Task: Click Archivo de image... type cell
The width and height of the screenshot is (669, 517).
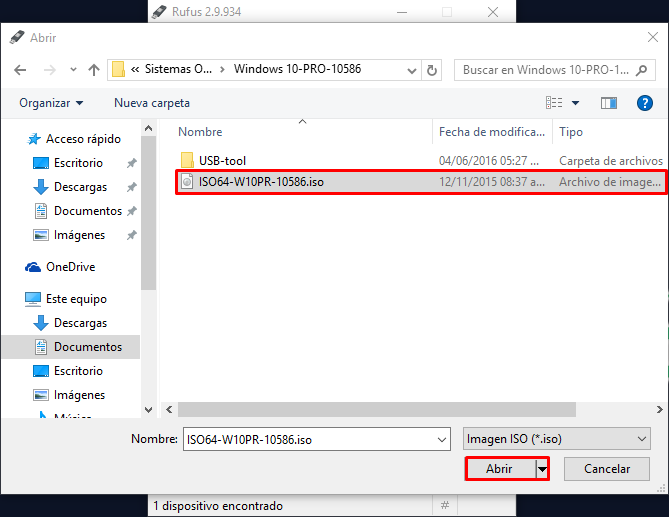Action: point(610,182)
